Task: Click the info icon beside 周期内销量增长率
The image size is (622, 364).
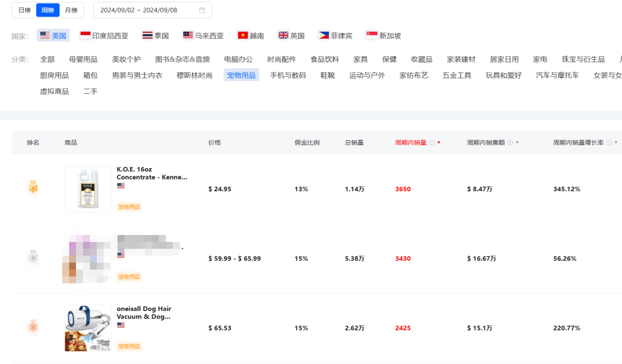Action: click(609, 143)
